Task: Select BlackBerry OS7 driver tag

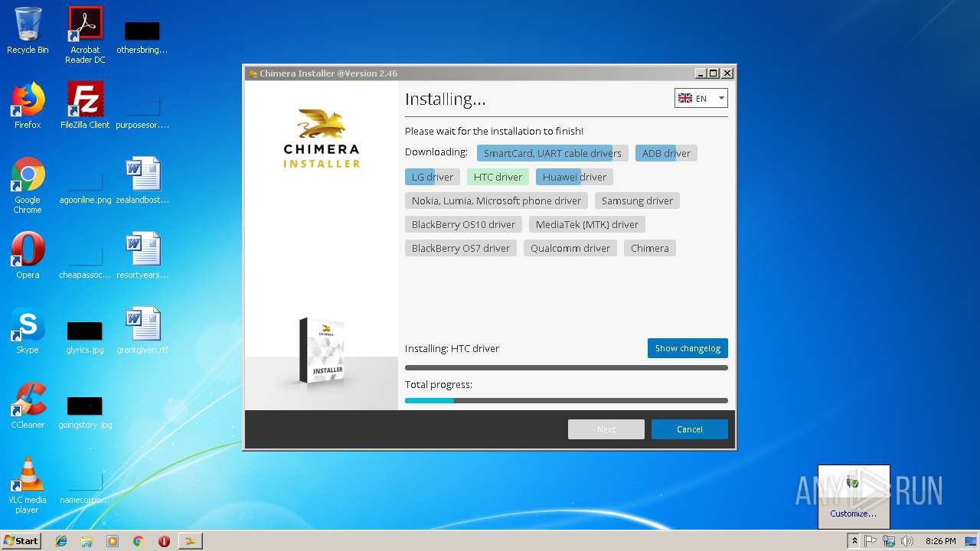Action: (x=461, y=248)
